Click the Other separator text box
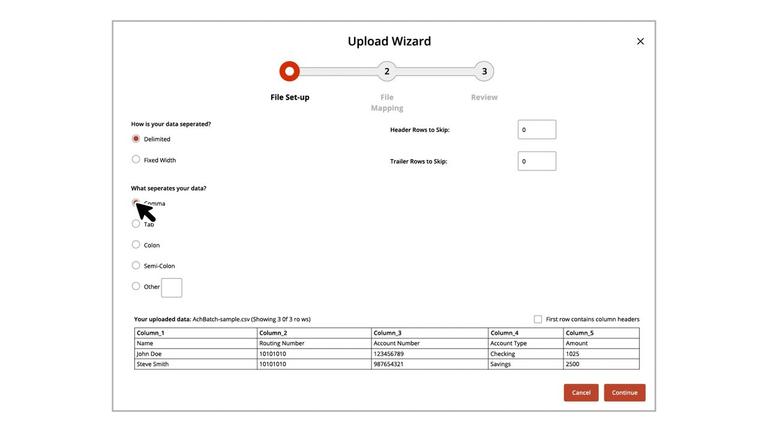The width and height of the screenshot is (768, 432). [x=172, y=288]
